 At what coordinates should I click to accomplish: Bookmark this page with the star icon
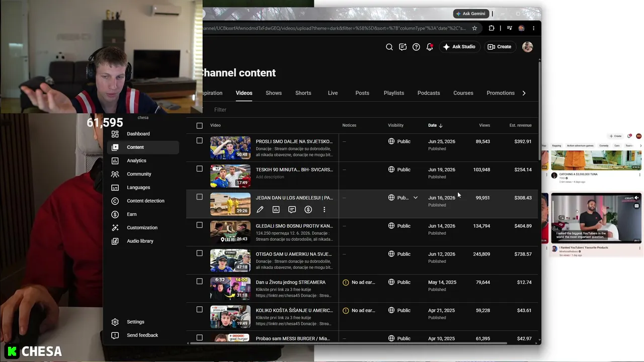[x=474, y=28]
